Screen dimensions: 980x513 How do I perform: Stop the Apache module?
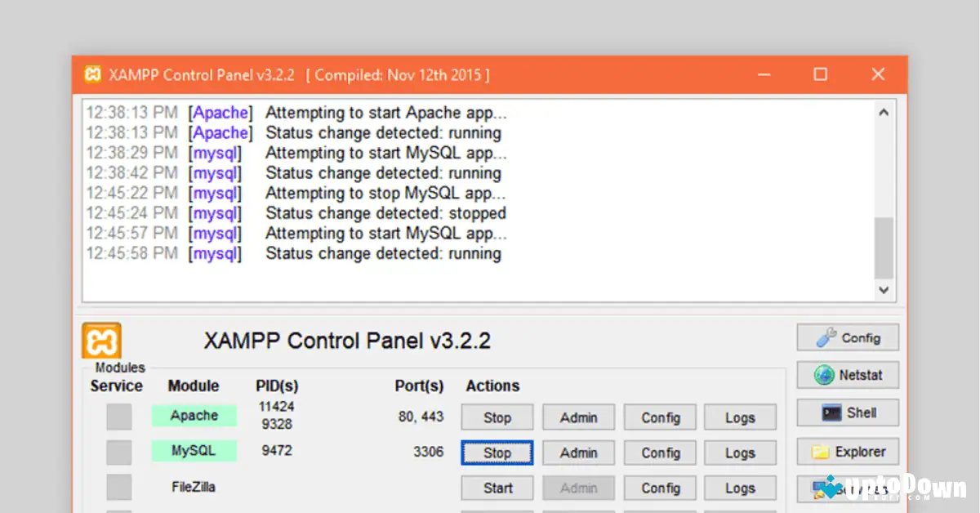[497, 417]
